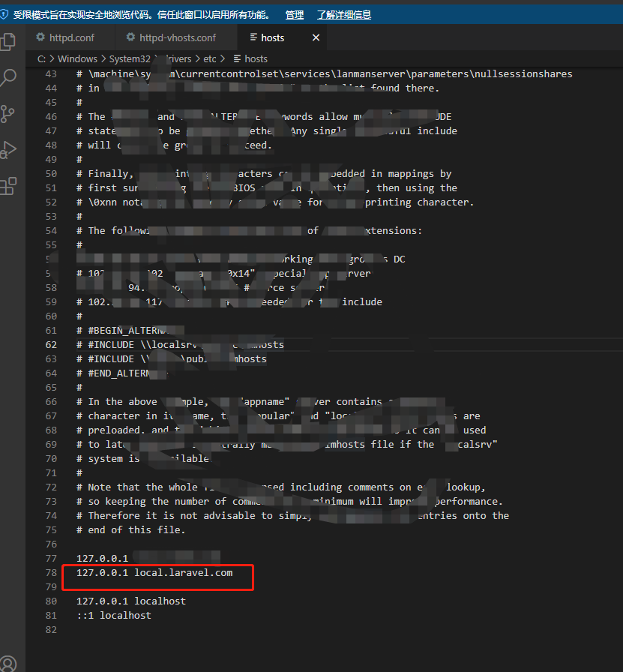Click line number 80 in gutter
This screenshot has width=623, height=672.
click(51, 601)
